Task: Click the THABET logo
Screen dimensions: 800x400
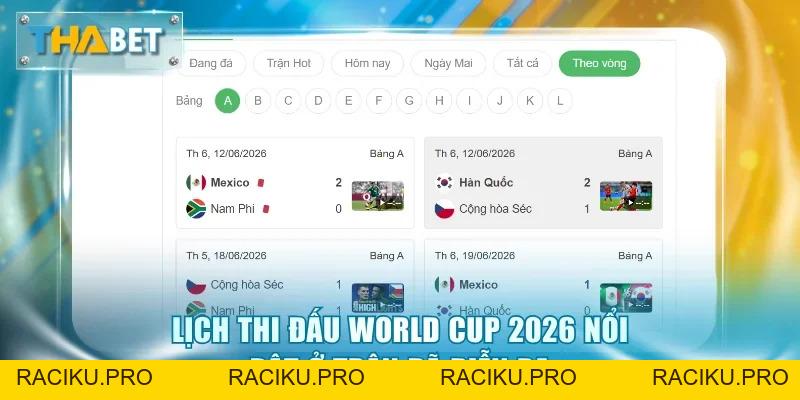Action: 99,41
